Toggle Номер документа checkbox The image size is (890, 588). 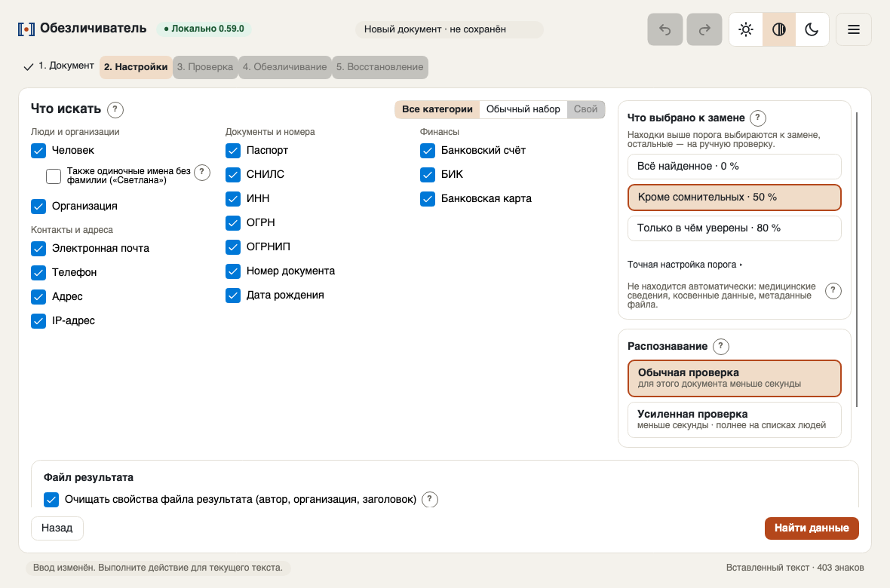point(233,271)
